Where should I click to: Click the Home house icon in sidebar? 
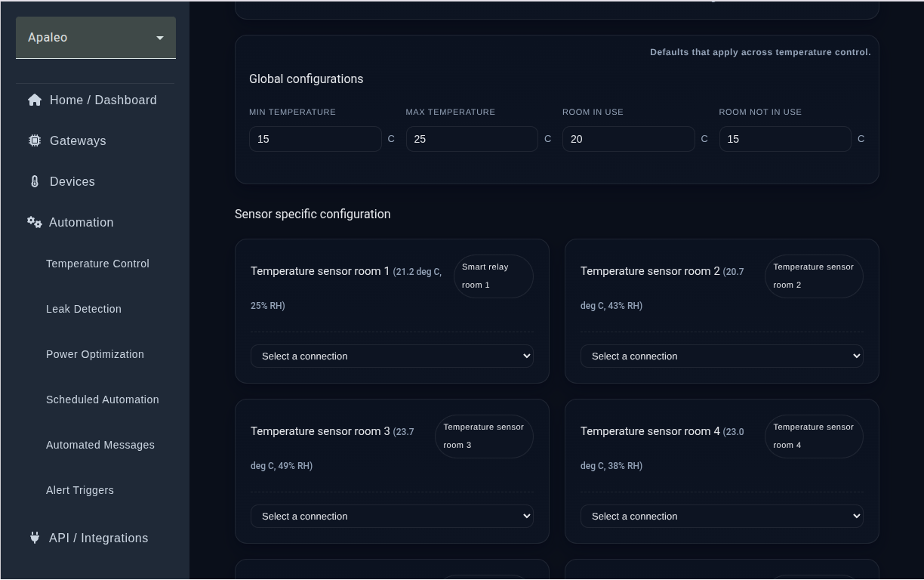(35, 100)
